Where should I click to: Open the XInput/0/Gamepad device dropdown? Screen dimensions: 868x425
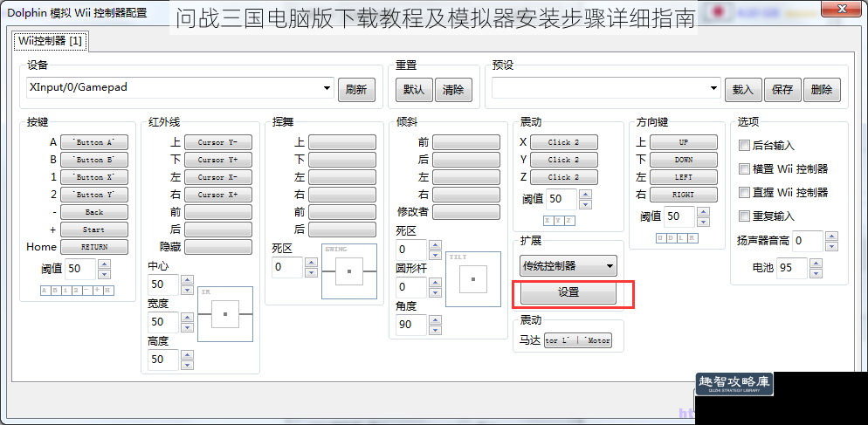coord(180,88)
